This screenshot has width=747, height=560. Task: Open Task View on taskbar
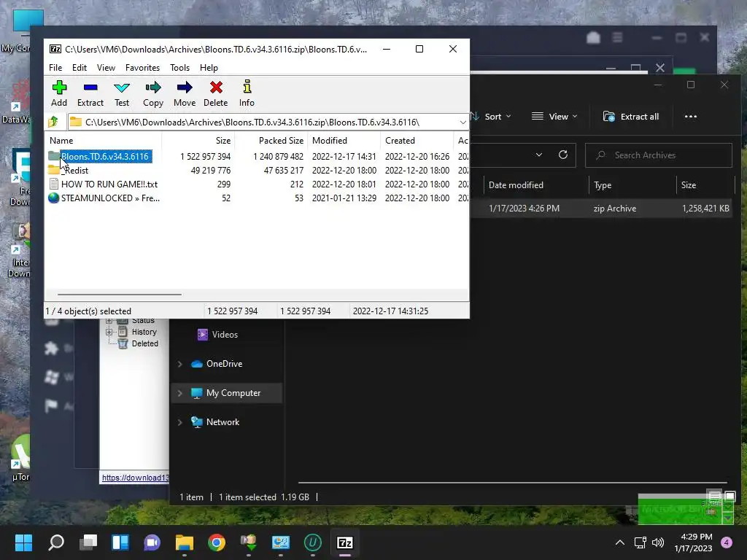88,542
